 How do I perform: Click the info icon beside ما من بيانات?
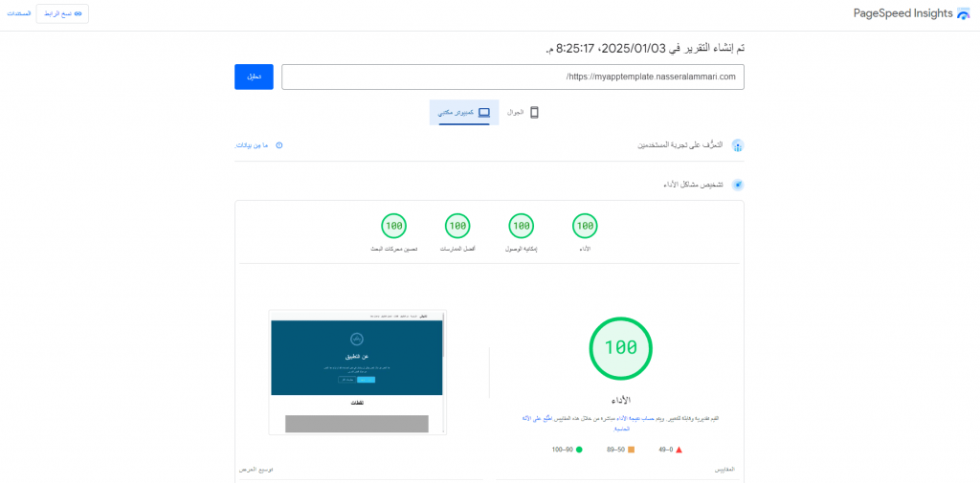click(x=278, y=145)
